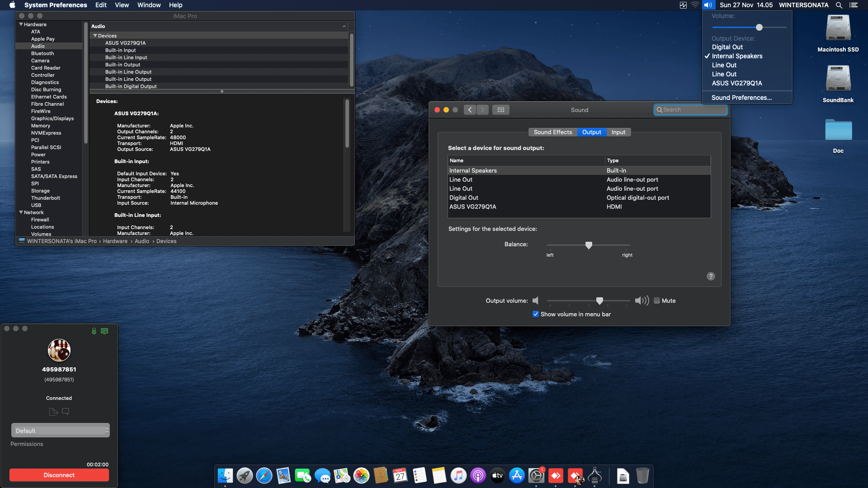Open the chat bubble icon in AnyDesk panel

tap(66, 412)
